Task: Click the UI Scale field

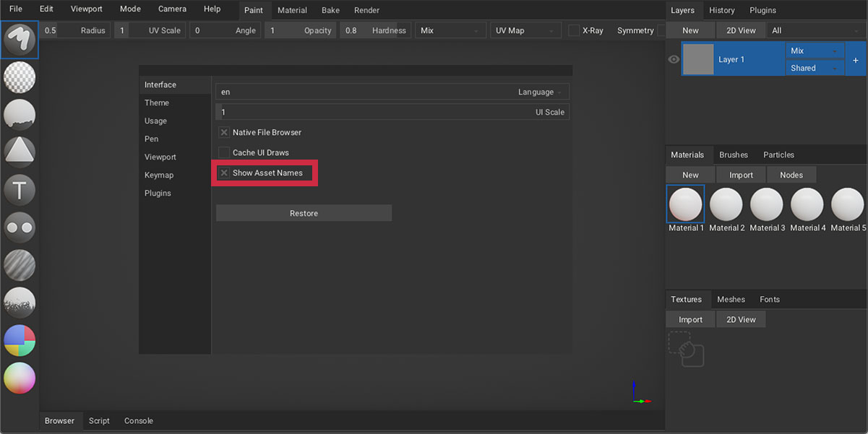Action: pyautogui.click(x=392, y=112)
